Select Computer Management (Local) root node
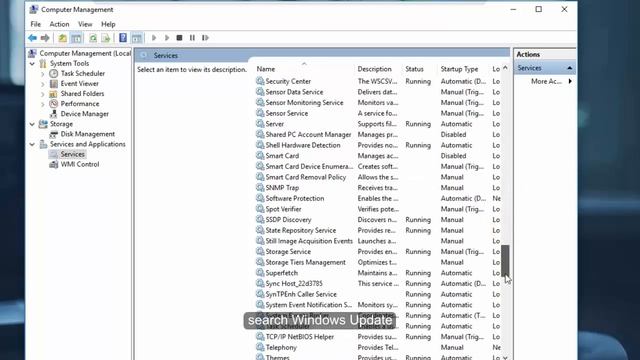 85,53
